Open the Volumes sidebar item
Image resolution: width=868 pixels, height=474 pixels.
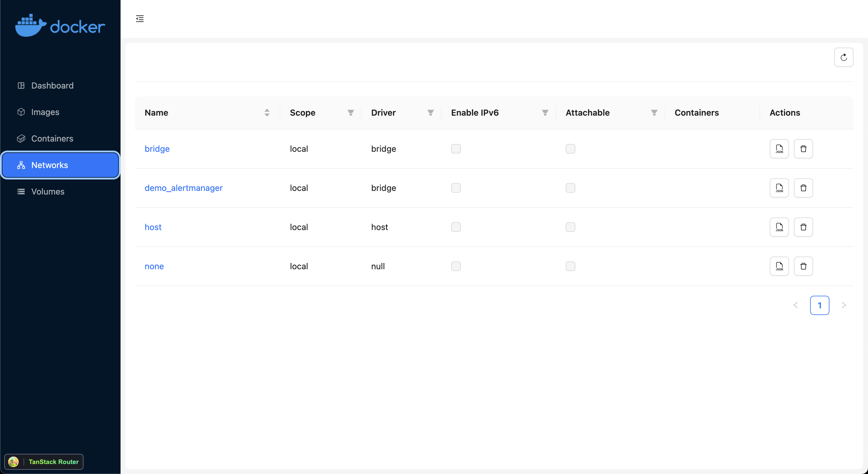click(48, 192)
